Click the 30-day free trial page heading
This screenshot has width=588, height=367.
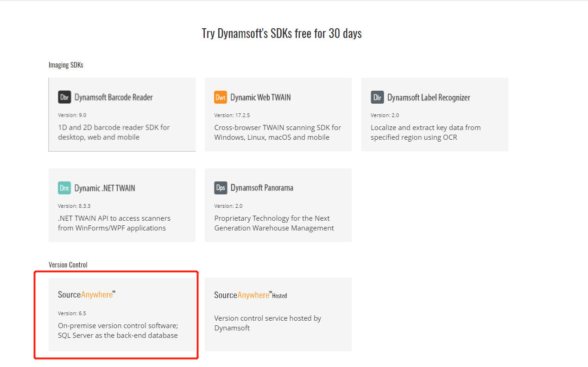pyautogui.click(x=281, y=32)
